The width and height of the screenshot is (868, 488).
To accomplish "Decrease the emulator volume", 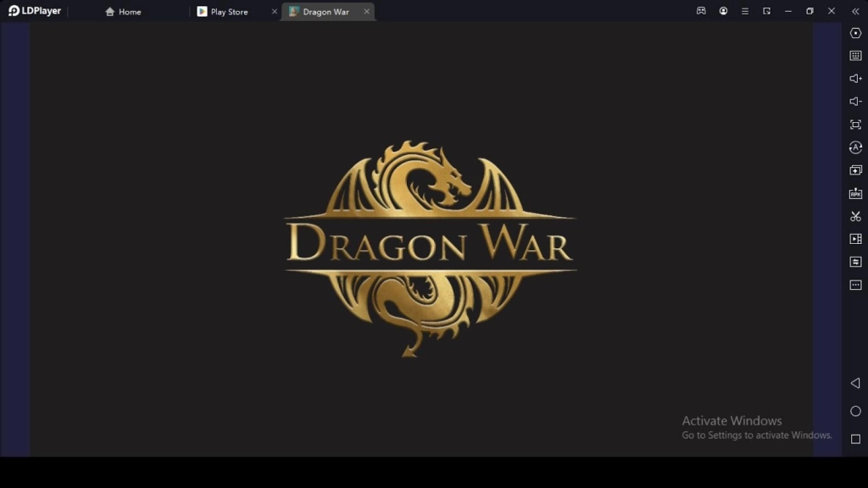I will pyautogui.click(x=855, y=102).
